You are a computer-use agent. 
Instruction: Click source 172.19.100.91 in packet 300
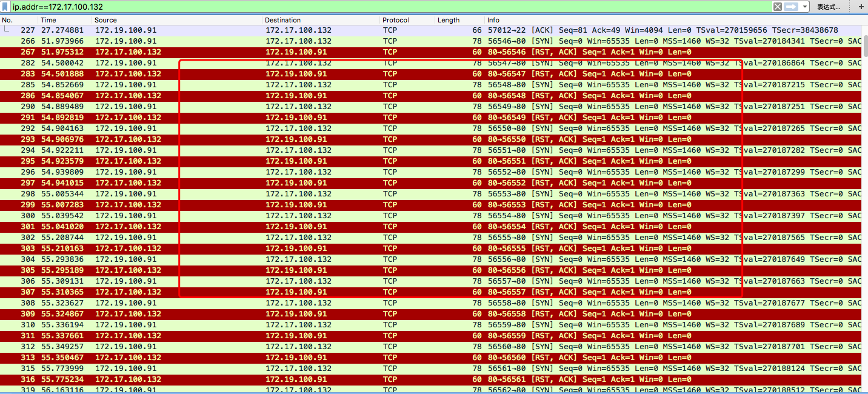pyautogui.click(x=125, y=215)
